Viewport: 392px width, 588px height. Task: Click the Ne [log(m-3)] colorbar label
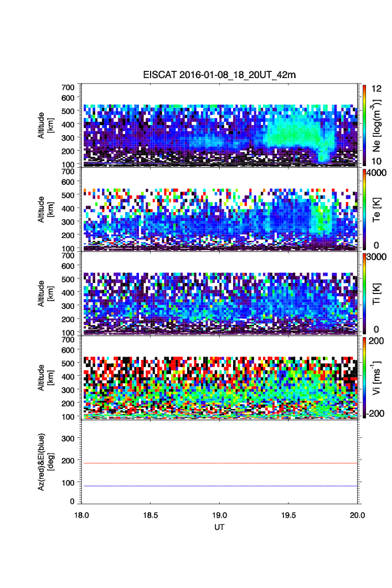(376, 125)
